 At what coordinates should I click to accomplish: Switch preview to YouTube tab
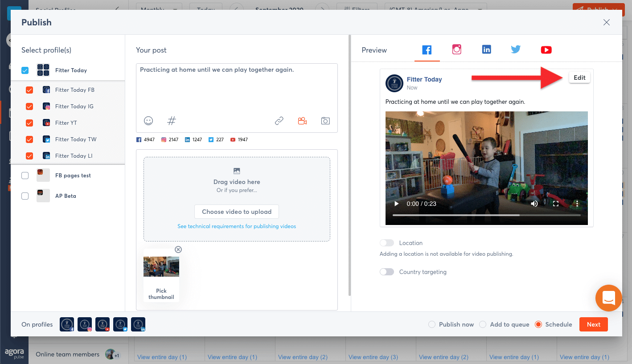tap(546, 50)
